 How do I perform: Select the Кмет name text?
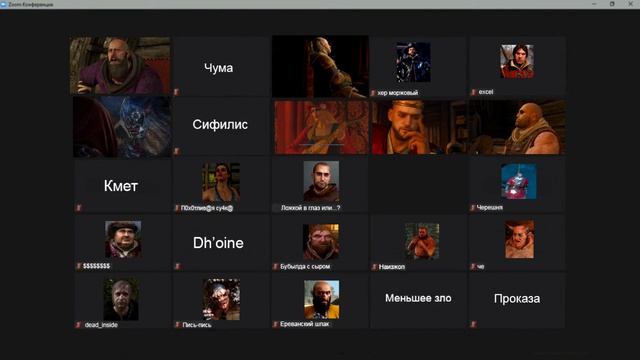121,186
